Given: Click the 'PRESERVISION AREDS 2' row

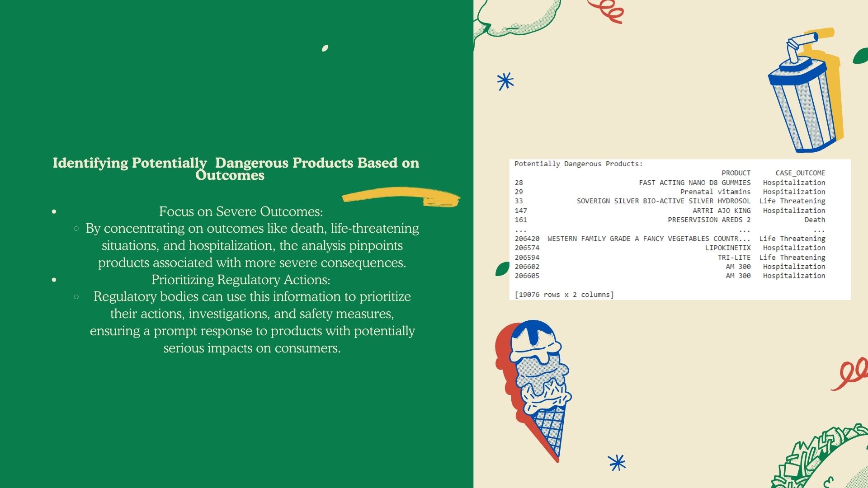Looking at the screenshot, I should (708, 220).
